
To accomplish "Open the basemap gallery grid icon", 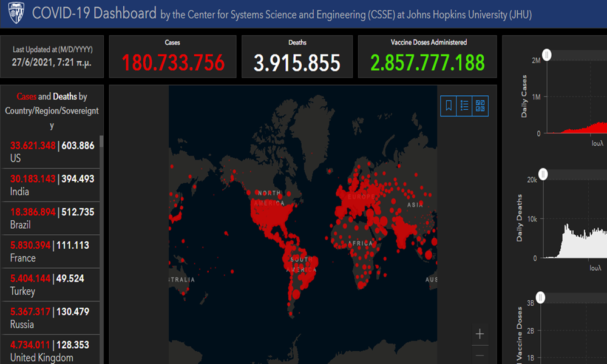I will click(480, 106).
